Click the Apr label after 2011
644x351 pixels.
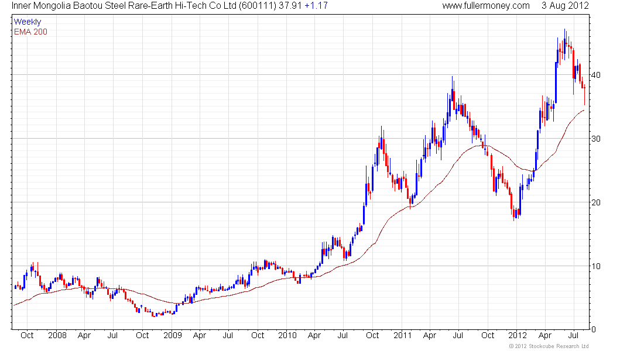point(430,335)
